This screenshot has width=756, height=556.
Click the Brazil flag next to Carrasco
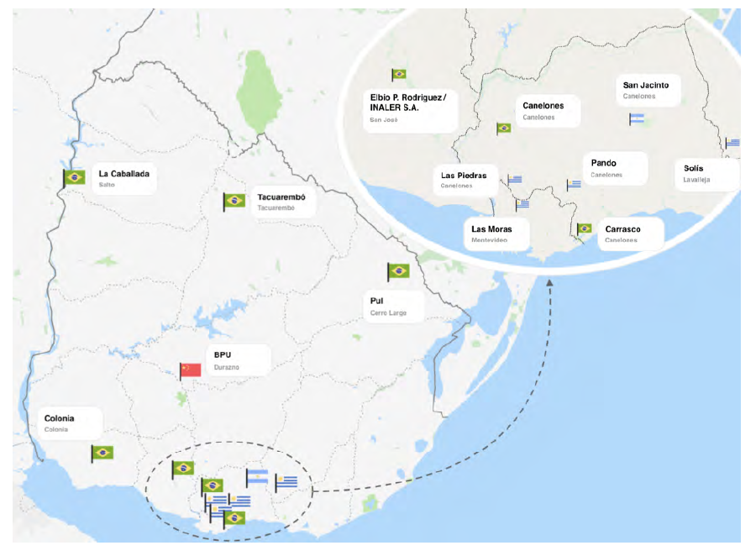tap(585, 228)
